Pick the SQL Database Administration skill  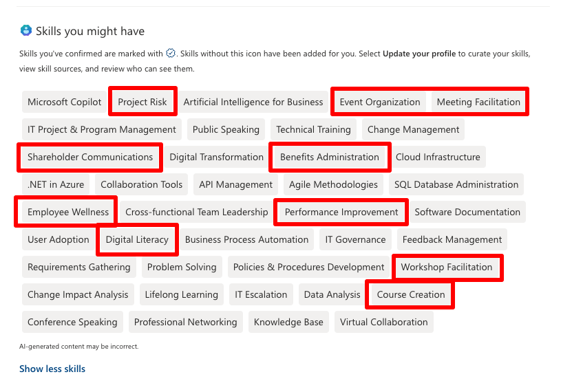click(456, 184)
